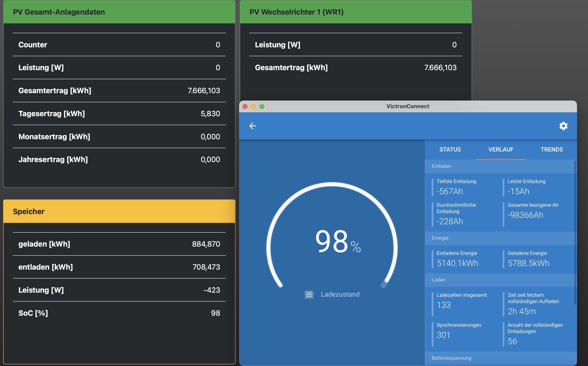The height and width of the screenshot is (366, 588).
Task: Click the 98% state of charge gauge
Action: (332, 241)
